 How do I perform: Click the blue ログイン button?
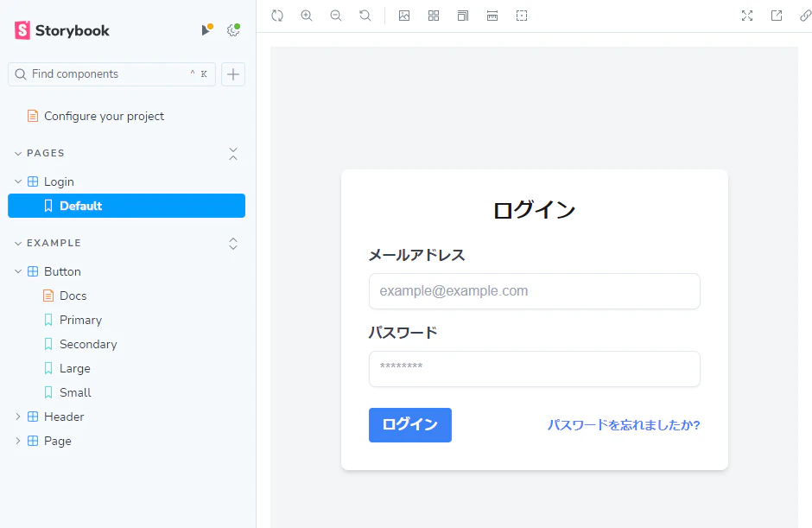tap(410, 425)
